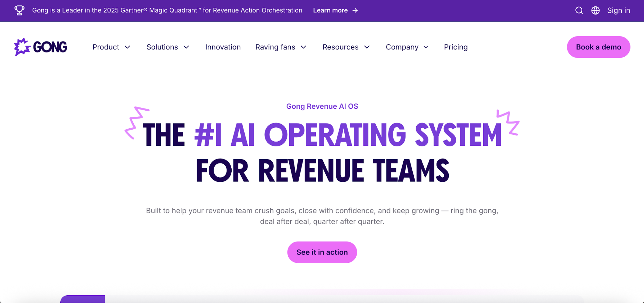Click the globe language selector icon

pyautogui.click(x=595, y=11)
